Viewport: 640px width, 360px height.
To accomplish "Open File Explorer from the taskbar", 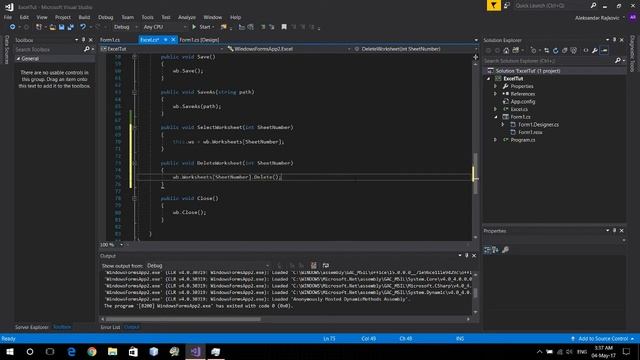I will [x=112, y=352].
